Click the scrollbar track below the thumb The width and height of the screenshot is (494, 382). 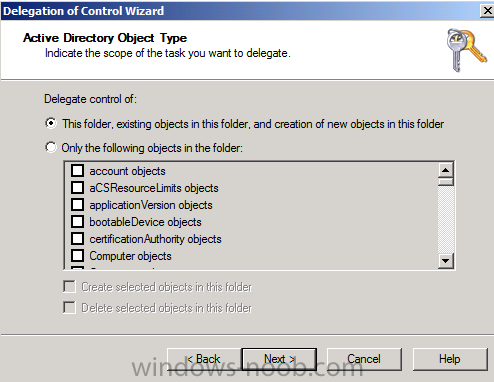[446, 219]
